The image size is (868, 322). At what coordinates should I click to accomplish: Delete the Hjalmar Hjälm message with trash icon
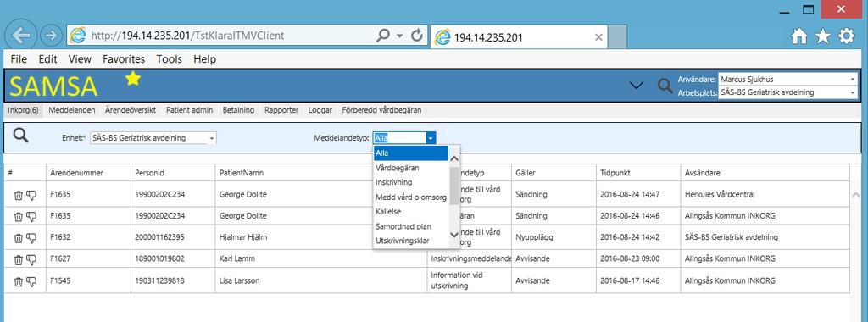tap(19, 238)
